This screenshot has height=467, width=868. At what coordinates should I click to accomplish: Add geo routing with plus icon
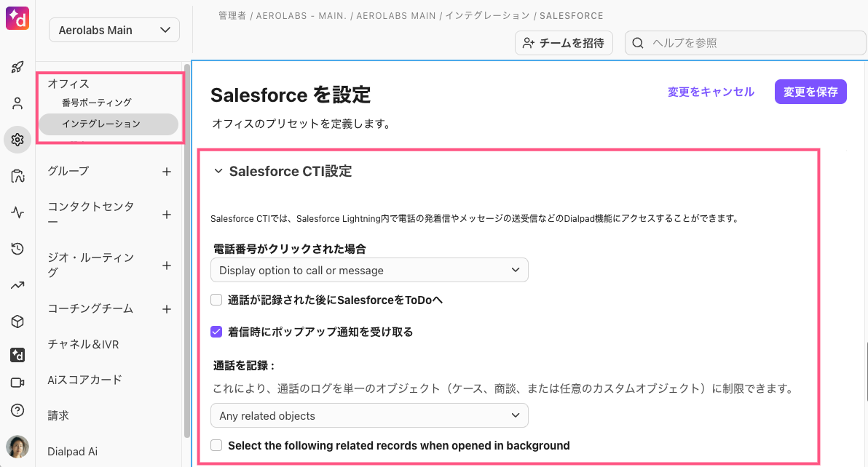[x=167, y=266]
